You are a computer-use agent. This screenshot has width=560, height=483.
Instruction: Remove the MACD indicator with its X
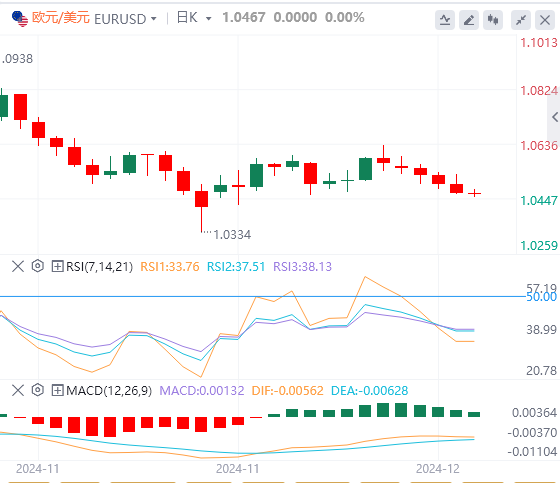coord(18,390)
